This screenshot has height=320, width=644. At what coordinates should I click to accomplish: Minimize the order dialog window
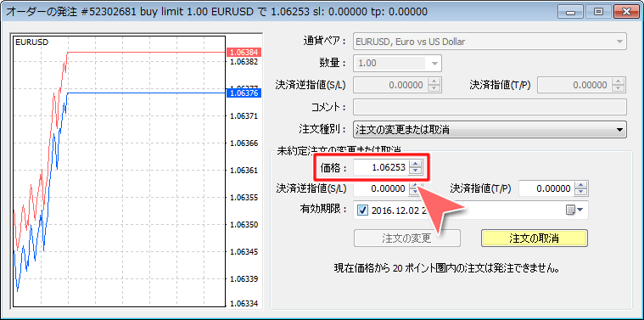[x=571, y=12]
